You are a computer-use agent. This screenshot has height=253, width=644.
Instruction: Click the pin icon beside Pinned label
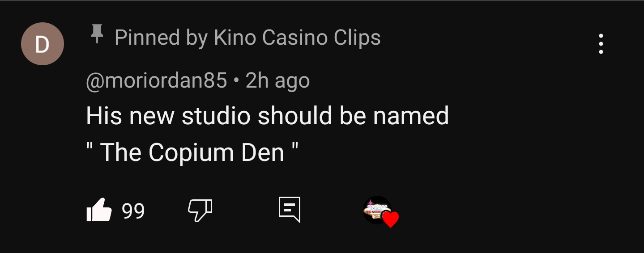(x=97, y=34)
